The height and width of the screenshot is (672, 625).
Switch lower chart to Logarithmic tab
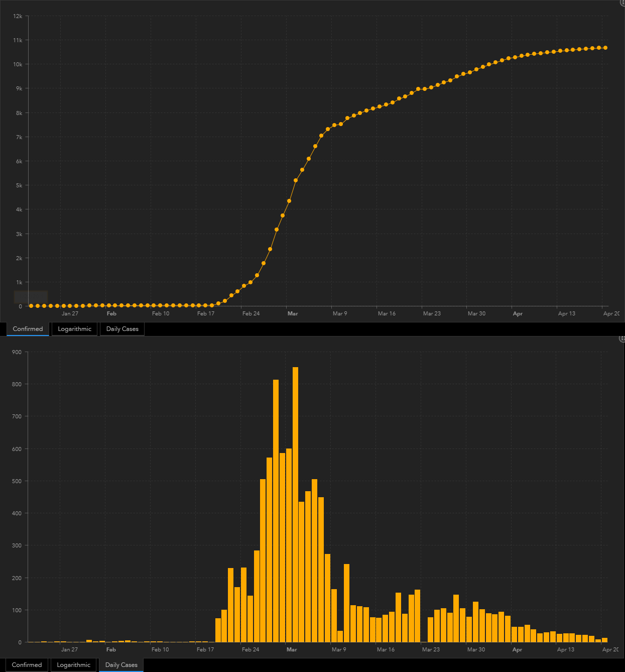pos(73,665)
